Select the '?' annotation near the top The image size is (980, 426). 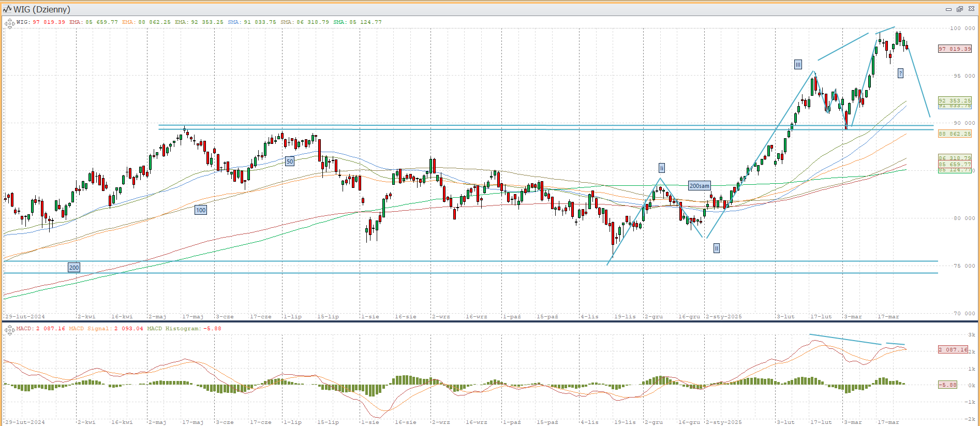pos(900,74)
